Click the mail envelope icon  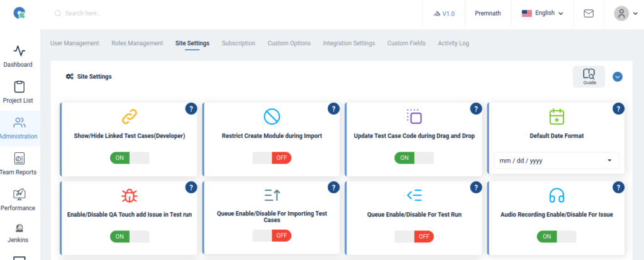(x=589, y=13)
